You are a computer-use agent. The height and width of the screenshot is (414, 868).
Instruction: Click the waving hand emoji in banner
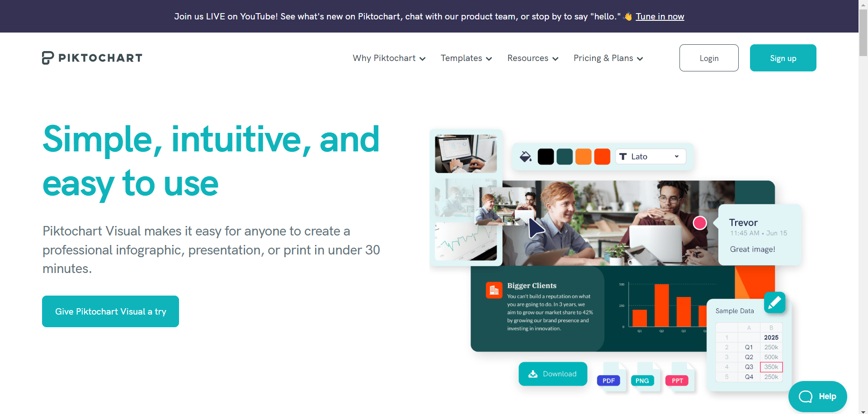tap(628, 17)
